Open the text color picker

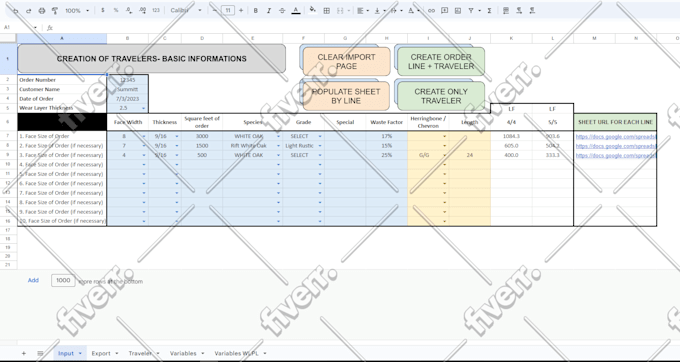tap(296, 10)
